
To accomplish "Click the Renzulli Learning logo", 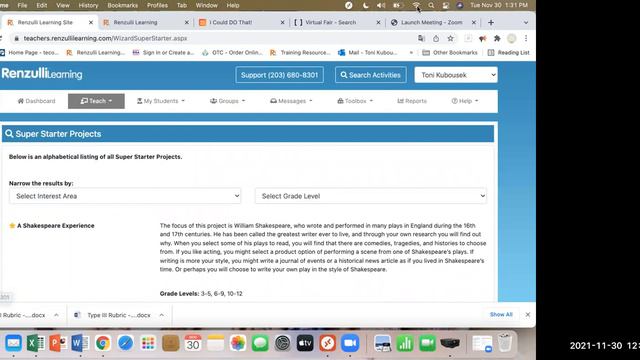I will (x=42, y=74).
